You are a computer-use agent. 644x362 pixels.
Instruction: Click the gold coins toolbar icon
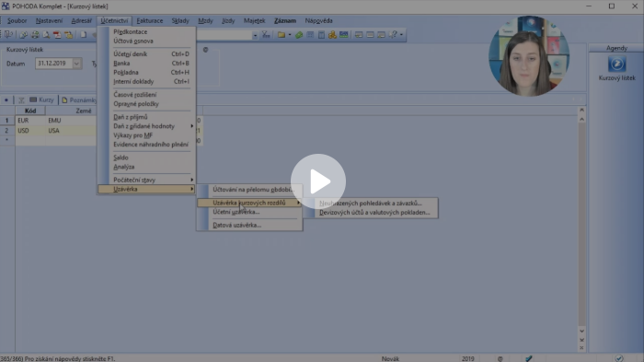point(332,35)
